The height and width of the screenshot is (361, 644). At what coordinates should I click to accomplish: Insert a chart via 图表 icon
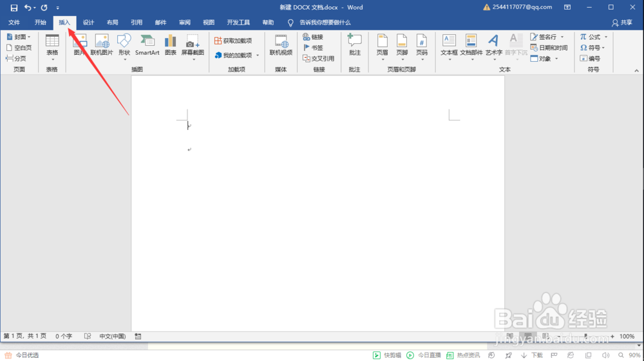point(171,46)
